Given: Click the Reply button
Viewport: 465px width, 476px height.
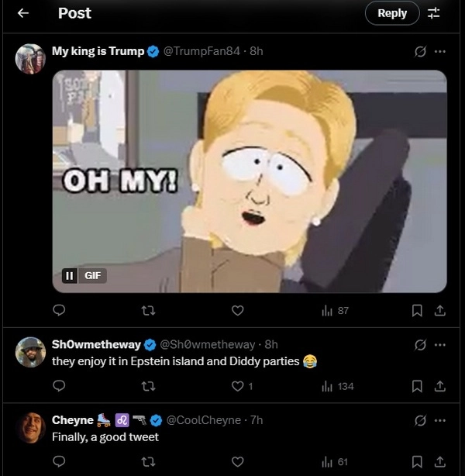Looking at the screenshot, I should [391, 13].
